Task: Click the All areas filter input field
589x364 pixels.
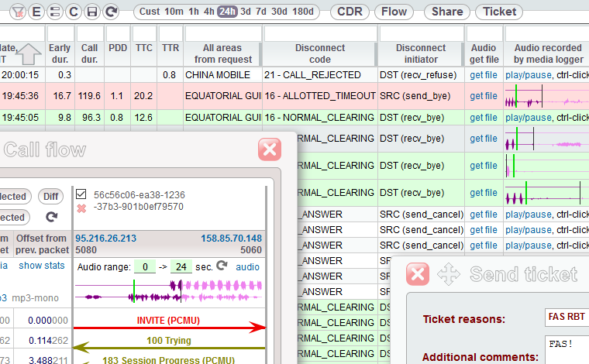Action: 223,34
